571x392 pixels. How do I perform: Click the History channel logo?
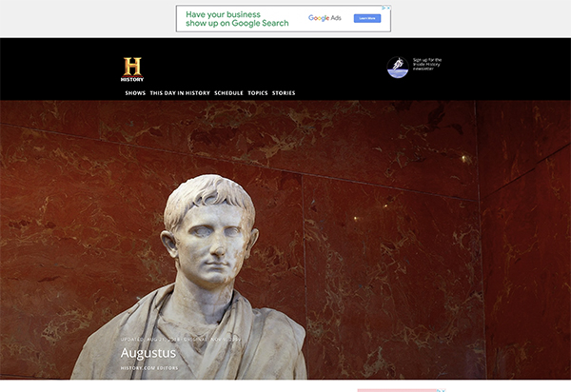(x=132, y=69)
